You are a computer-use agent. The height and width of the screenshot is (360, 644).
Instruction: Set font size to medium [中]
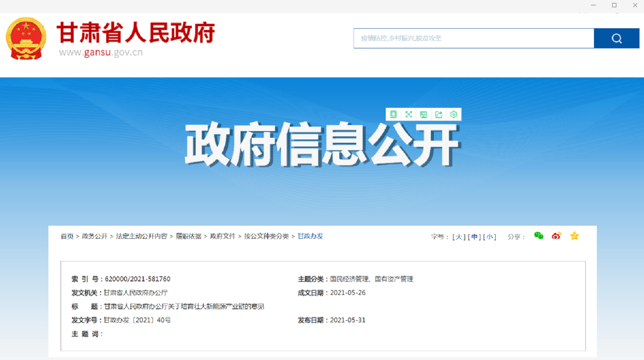474,237
